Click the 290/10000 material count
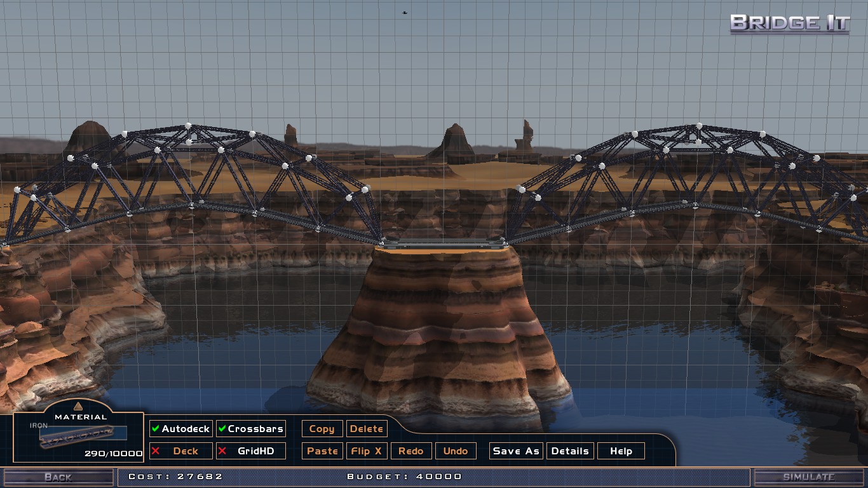 pos(114,454)
